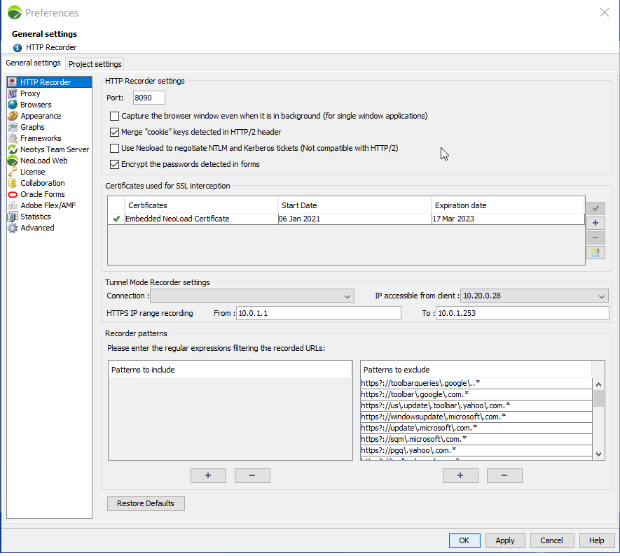Uncheck Merge cookie keys in HTTP/2 header
620x556 pixels.
point(113,132)
